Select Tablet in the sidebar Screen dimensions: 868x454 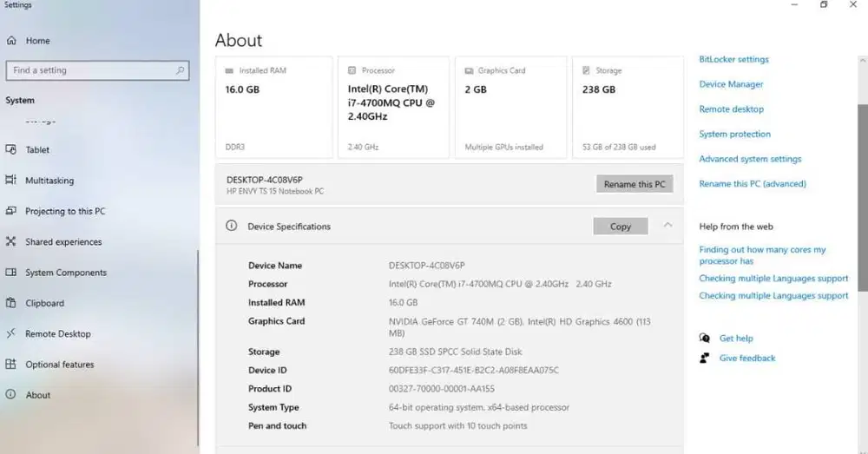(37, 149)
